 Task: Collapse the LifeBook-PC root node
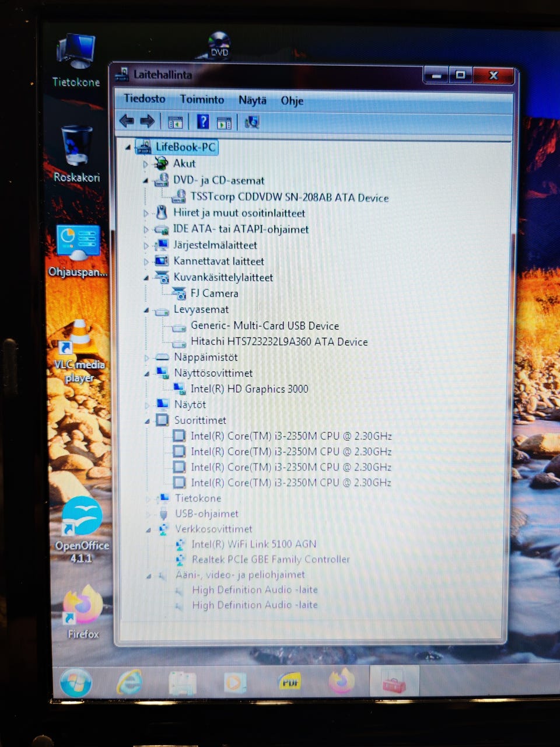click(x=128, y=148)
